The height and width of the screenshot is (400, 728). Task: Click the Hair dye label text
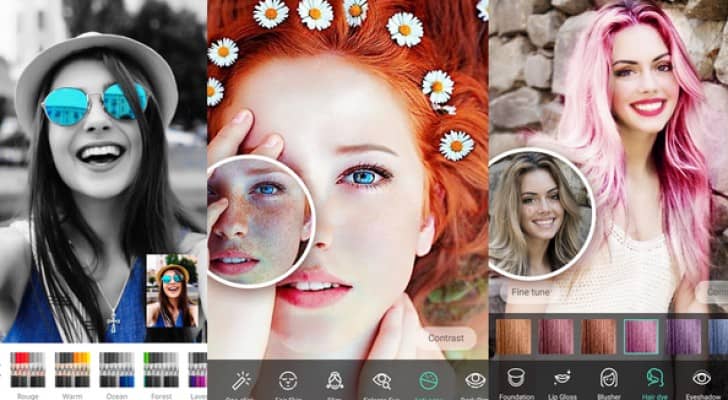click(655, 397)
